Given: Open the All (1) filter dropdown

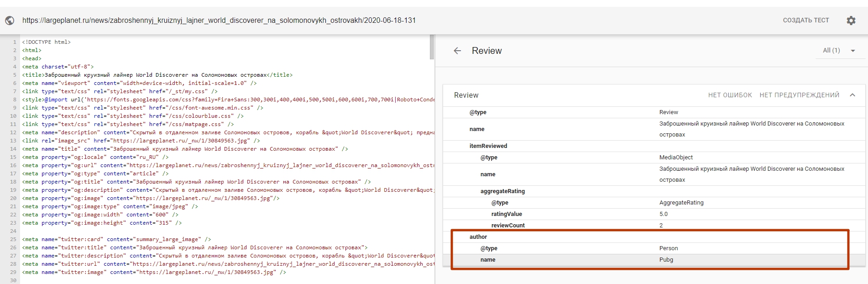Looking at the screenshot, I should point(839,51).
